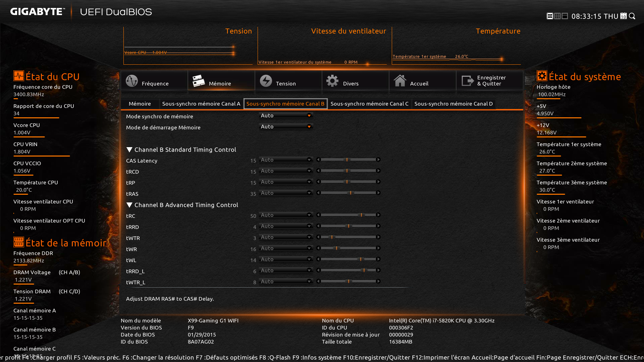Click the 08:33:15 THU clock
The height and width of the screenshot is (362, 644).
pos(595,16)
